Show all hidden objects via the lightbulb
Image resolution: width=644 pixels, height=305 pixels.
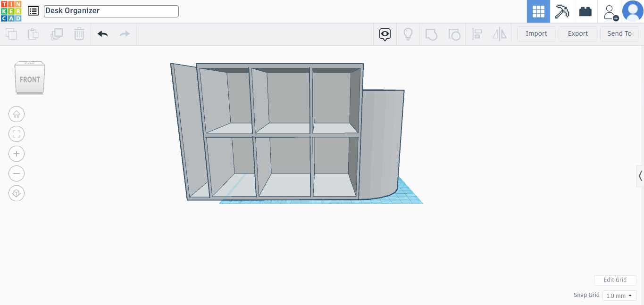tap(408, 33)
